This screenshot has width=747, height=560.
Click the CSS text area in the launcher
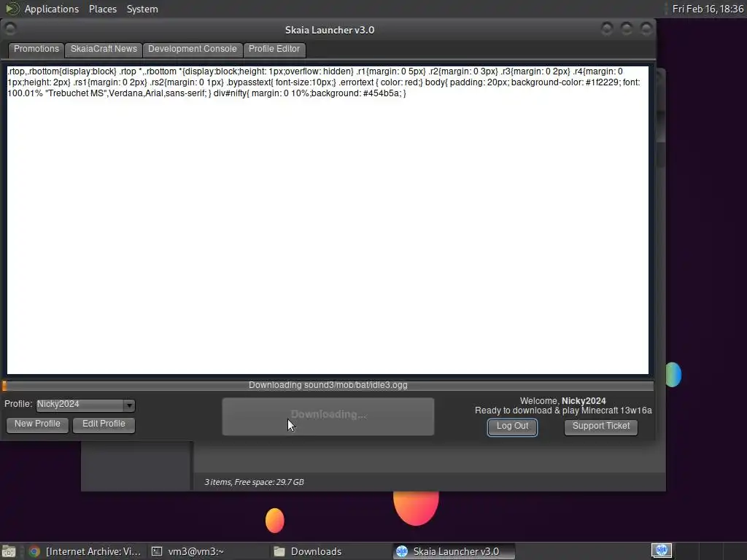pyautogui.click(x=328, y=220)
